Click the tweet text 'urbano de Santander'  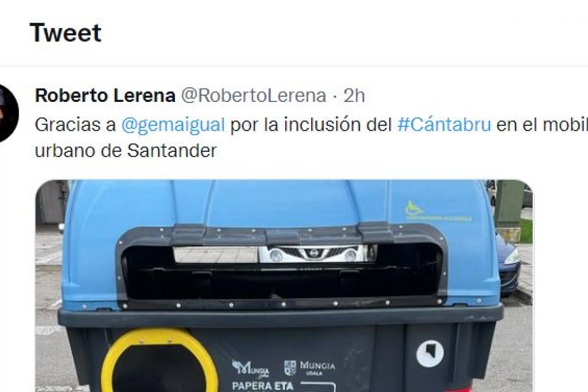[126, 150]
